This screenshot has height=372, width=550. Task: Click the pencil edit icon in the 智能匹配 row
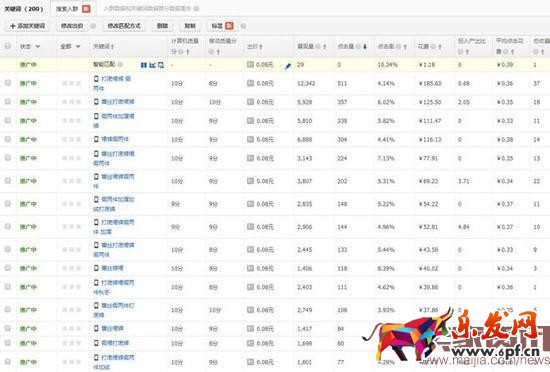click(x=288, y=66)
